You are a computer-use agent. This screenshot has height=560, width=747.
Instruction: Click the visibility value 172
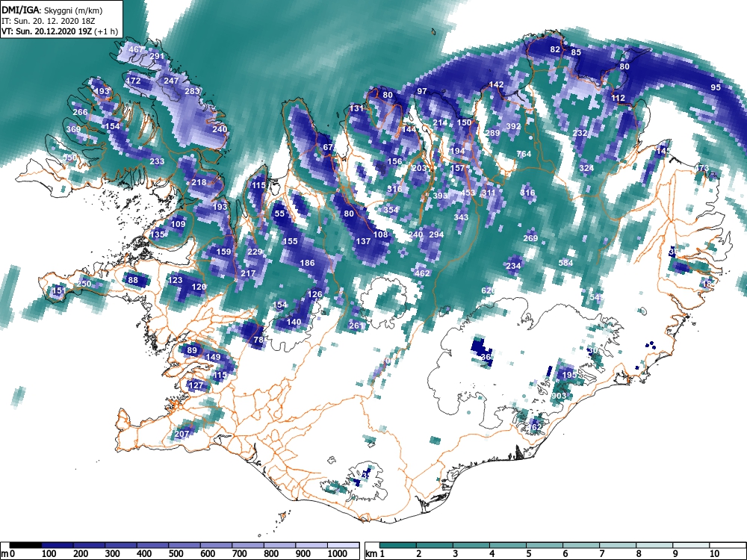(x=134, y=81)
